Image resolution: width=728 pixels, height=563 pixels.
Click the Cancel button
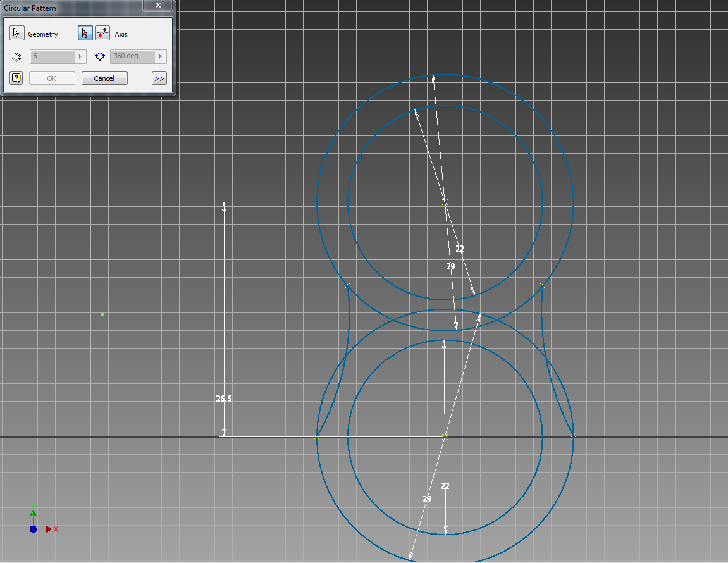click(104, 78)
